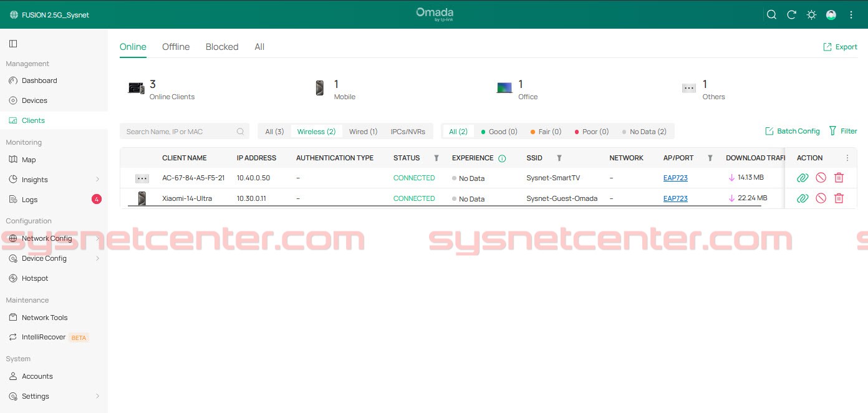
Task: Click the Xiaomi-14-Ultra client name
Action: [187, 198]
